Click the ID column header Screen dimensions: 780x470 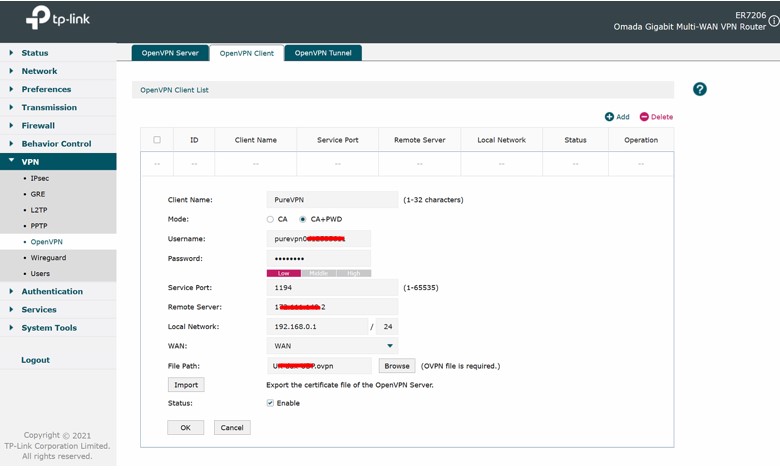coord(194,140)
